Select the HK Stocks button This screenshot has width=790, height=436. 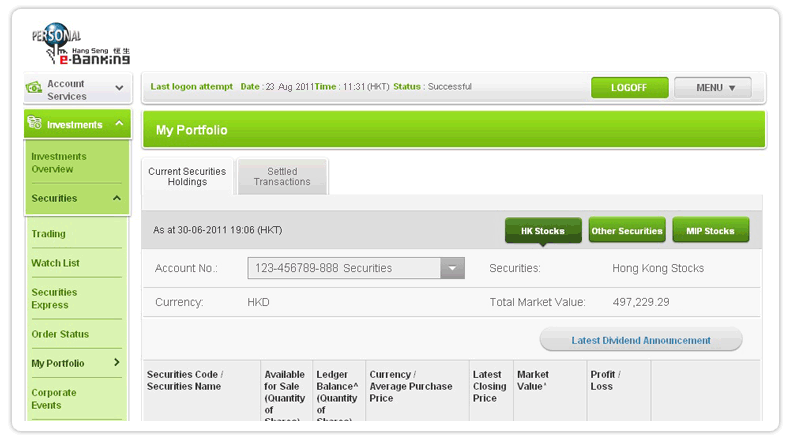(x=542, y=231)
